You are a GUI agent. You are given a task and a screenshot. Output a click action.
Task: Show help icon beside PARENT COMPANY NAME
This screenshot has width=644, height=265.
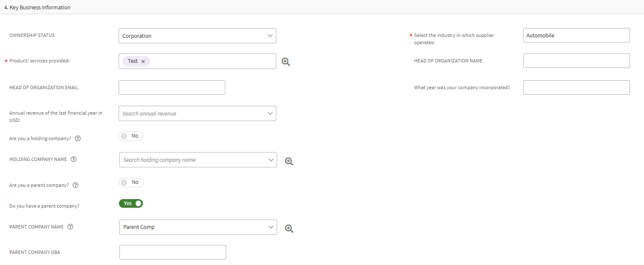71,227
